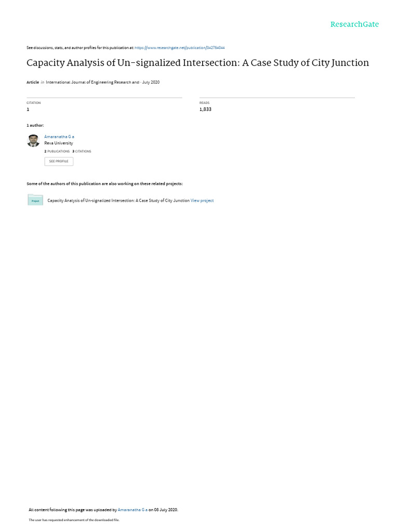
Task: Click the related projects section heading
Action: [x=104, y=183]
